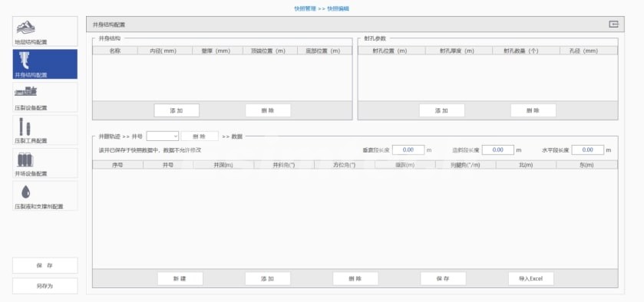Open the 井号 dropdown in 井眼轨迹
This screenshot has height=302, width=644.
[163, 136]
